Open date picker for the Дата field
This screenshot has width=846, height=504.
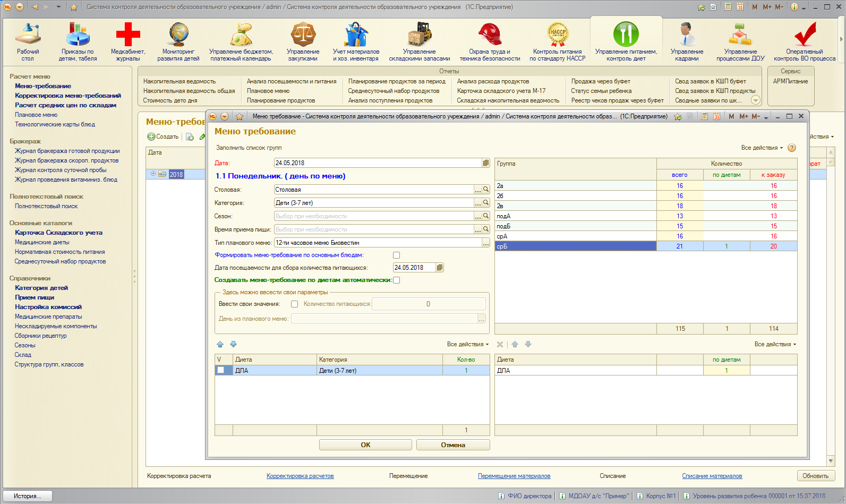[486, 163]
